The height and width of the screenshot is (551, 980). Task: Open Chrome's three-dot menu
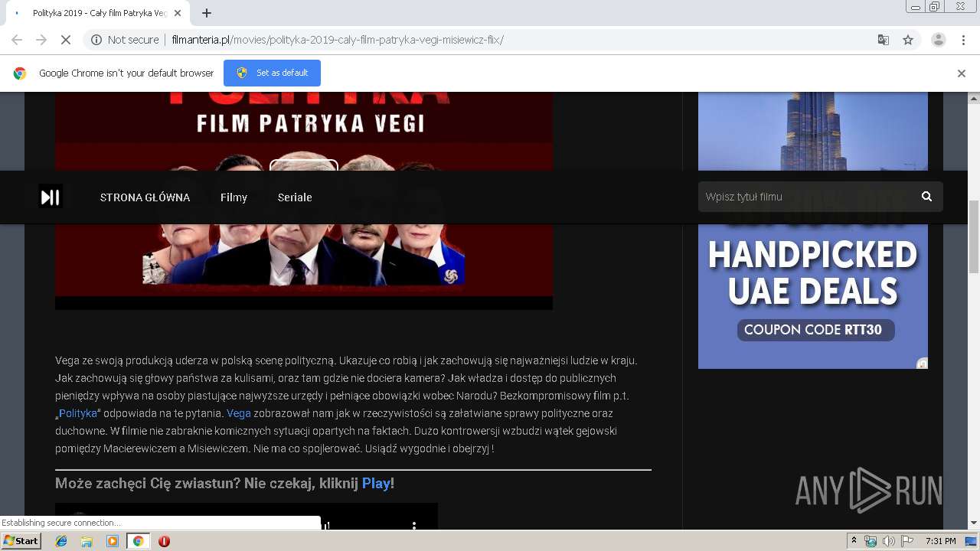point(963,40)
